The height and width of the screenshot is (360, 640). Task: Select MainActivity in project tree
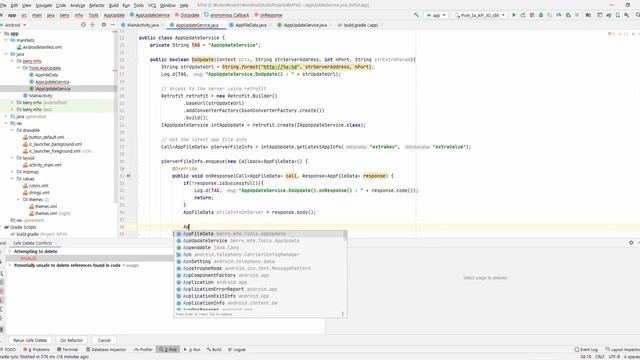(x=40, y=96)
